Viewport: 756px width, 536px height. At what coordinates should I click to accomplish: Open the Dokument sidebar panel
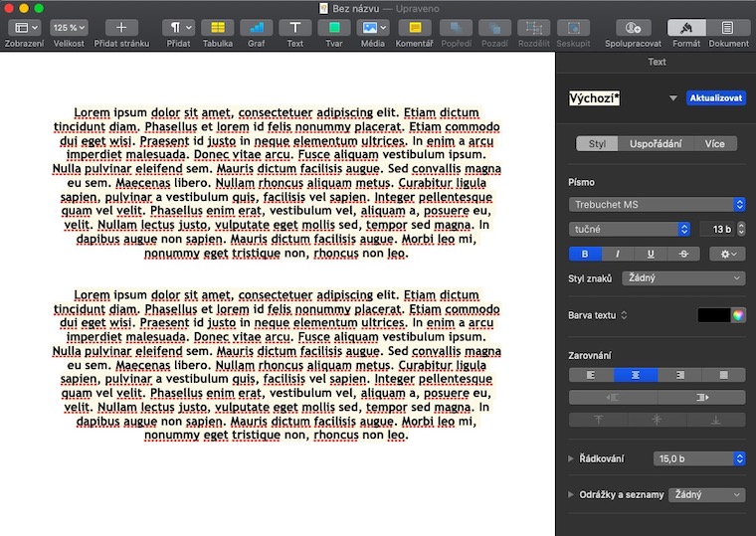click(x=728, y=28)
